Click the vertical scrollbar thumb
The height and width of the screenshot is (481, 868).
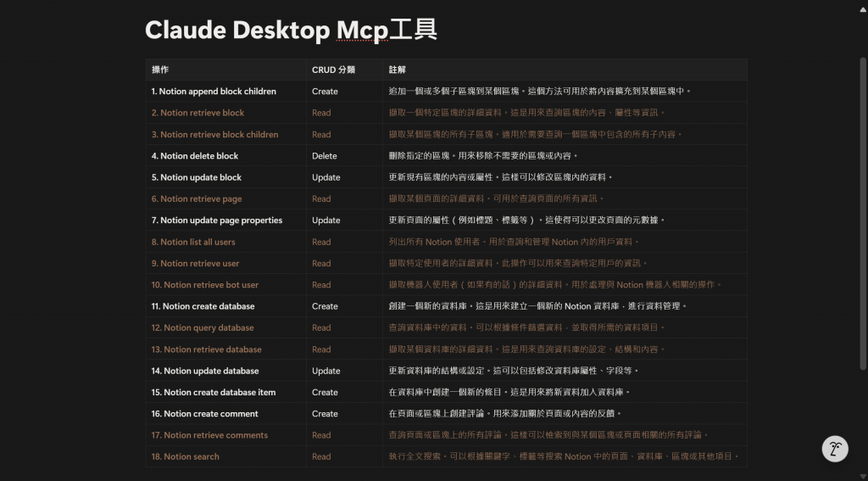tap(863, 214)
